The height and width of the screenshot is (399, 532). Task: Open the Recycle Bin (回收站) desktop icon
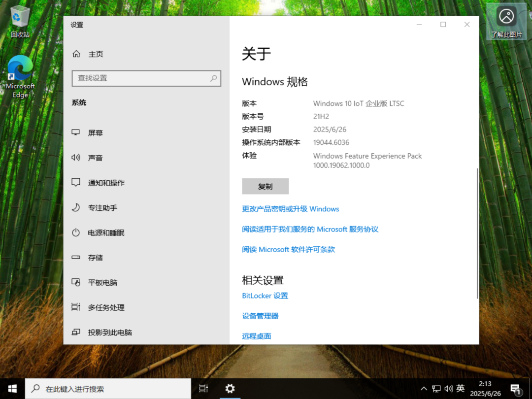point(20,22)
